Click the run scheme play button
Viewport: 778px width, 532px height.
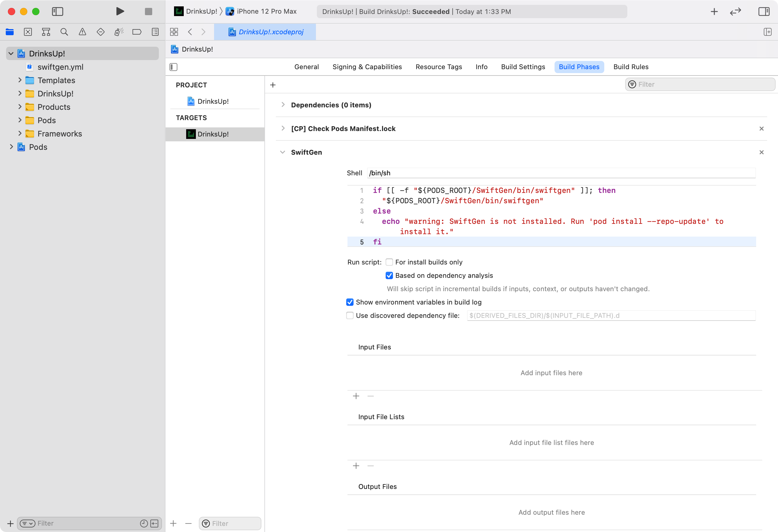120,11
